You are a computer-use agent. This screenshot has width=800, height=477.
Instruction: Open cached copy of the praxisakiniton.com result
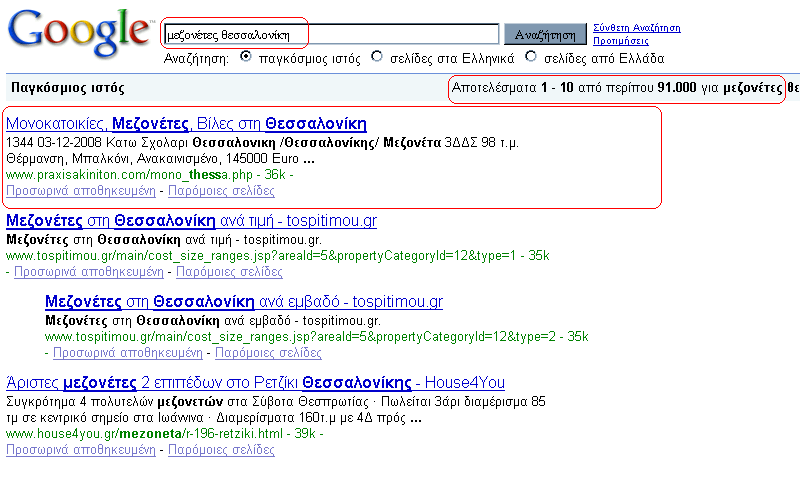coord(81,190)
